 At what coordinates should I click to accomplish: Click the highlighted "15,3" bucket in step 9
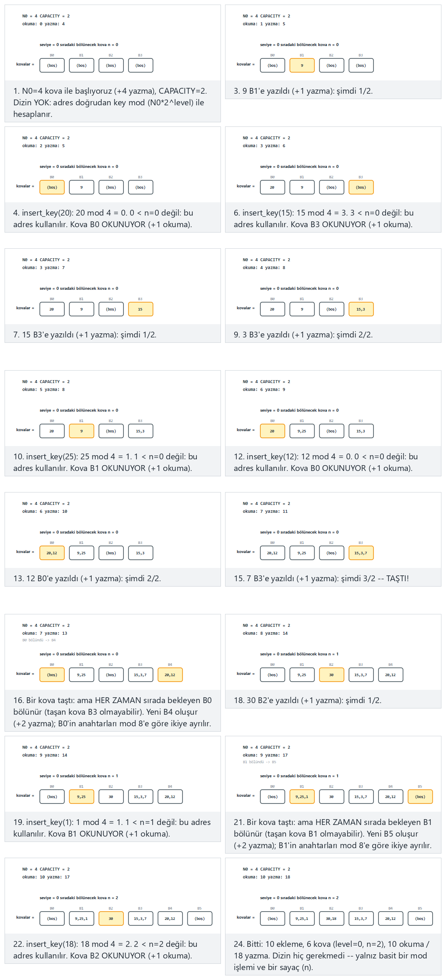tap(361, 309)
